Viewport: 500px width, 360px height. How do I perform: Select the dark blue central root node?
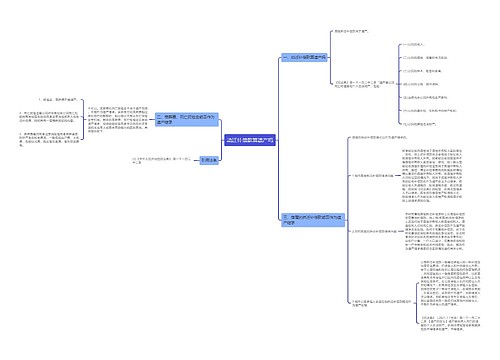click(x=250, y=140)
